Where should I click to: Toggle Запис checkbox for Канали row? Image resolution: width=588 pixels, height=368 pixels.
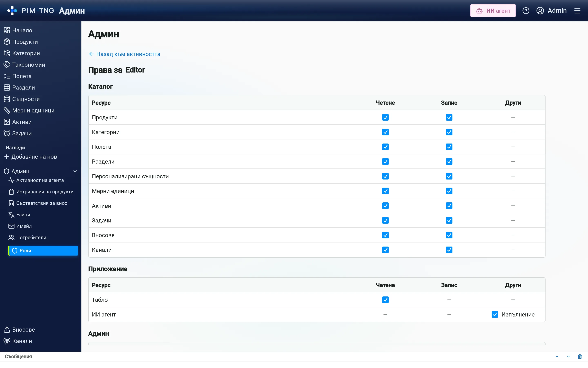(x=449, y=250)
